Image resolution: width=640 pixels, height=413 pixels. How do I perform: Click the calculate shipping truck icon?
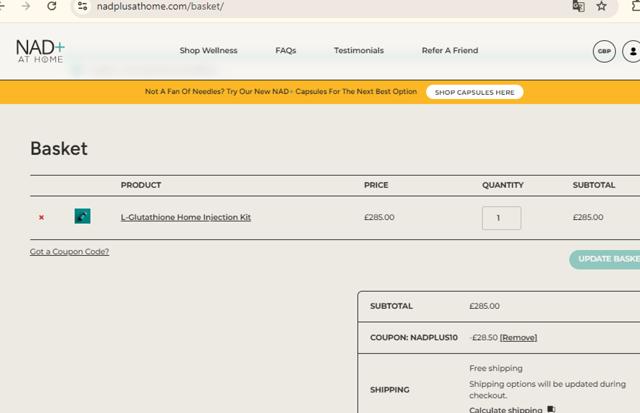551,409
